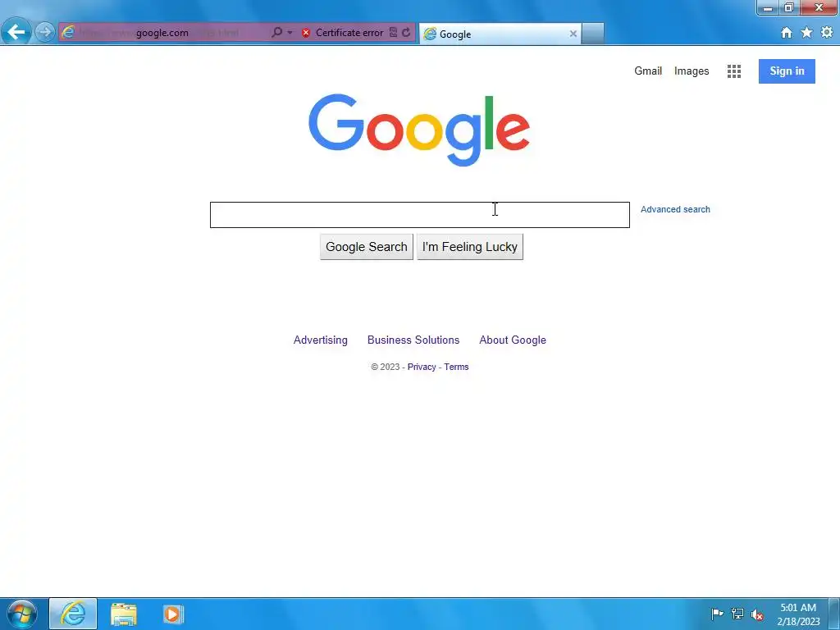
Task: Close the Google tab
Action: tap(573, 34)
